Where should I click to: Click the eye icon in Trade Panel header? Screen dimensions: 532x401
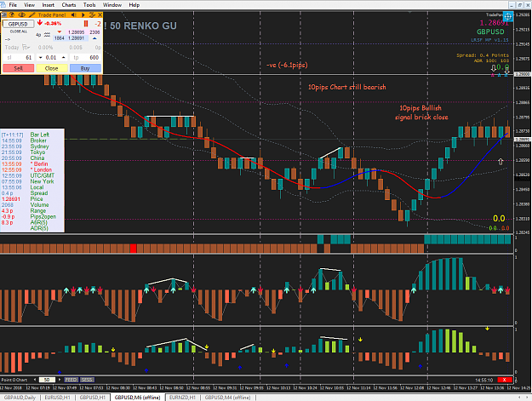(22, 15)
